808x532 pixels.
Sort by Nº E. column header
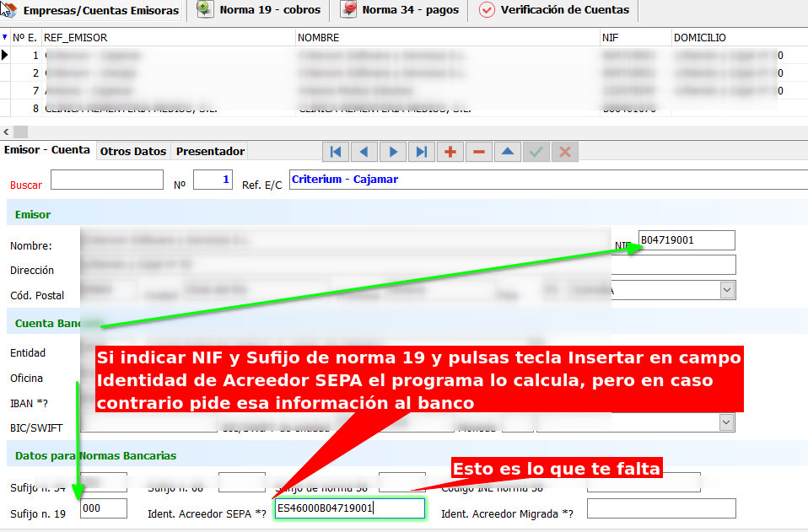[24, 38]
